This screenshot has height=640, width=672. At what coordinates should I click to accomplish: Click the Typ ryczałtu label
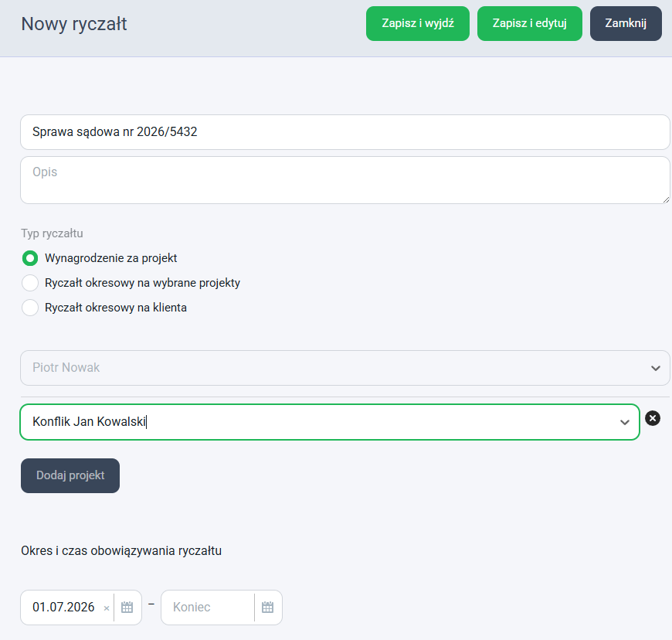click(x=52, y=233)
